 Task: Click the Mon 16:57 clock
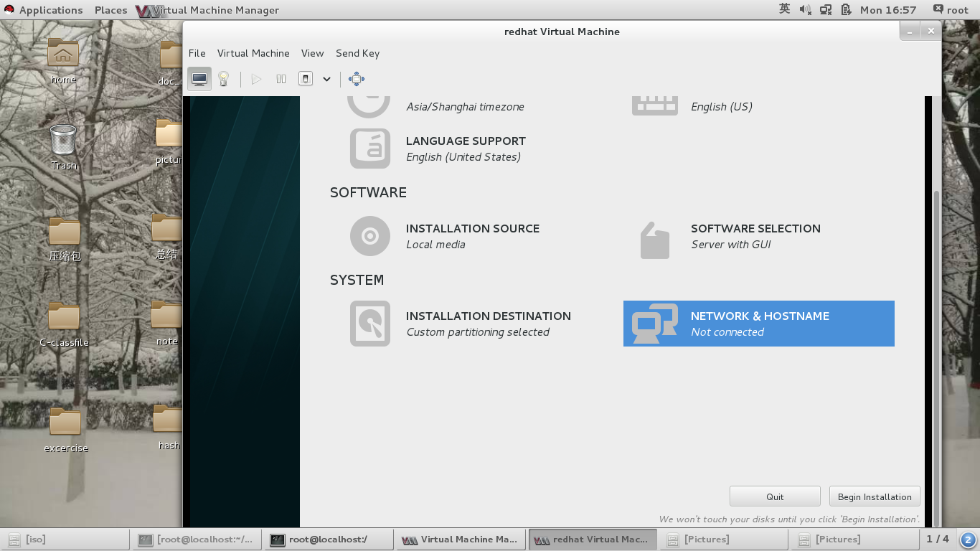(888, 10)
